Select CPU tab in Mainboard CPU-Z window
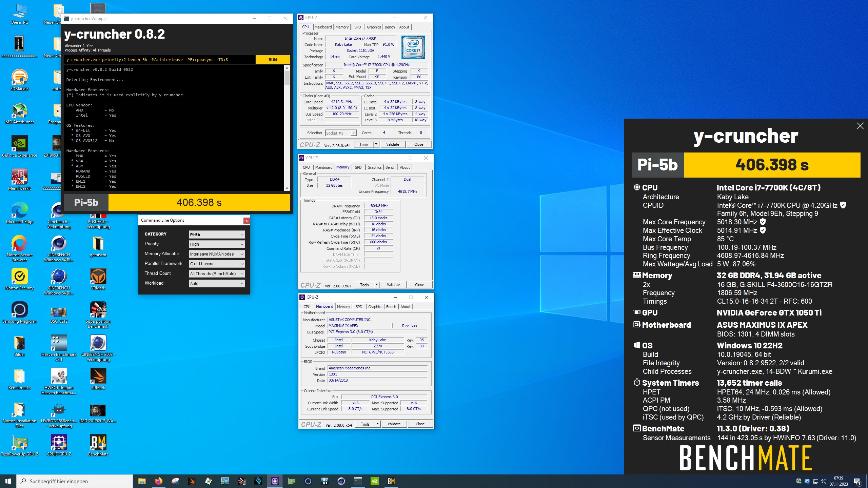 (x=307, y=307)
